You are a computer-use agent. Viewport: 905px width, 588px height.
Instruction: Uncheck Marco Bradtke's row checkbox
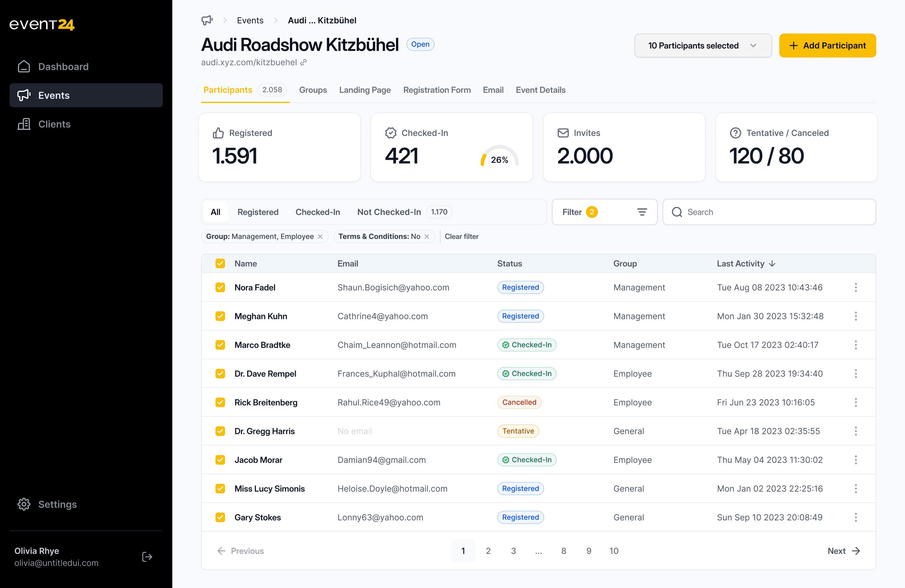(220, 345)
